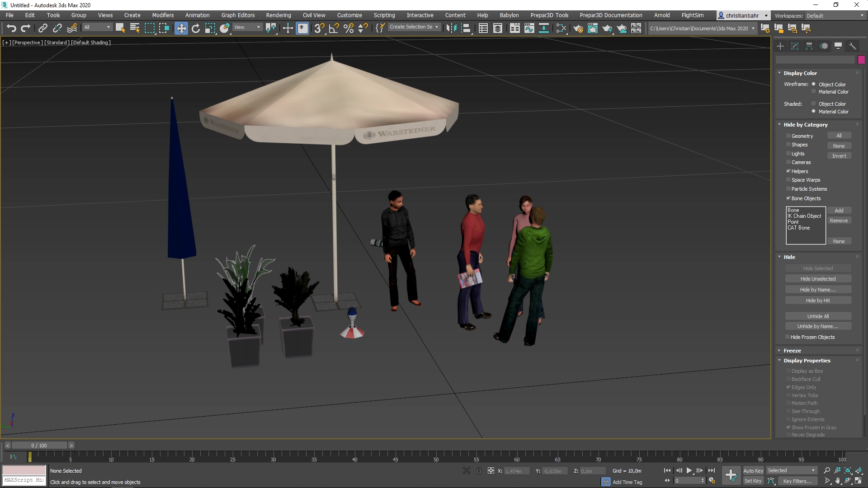Screen dimensions: 868x488
Task: Click Maximize Viewport Toggle icon
Action: [858, 481]
